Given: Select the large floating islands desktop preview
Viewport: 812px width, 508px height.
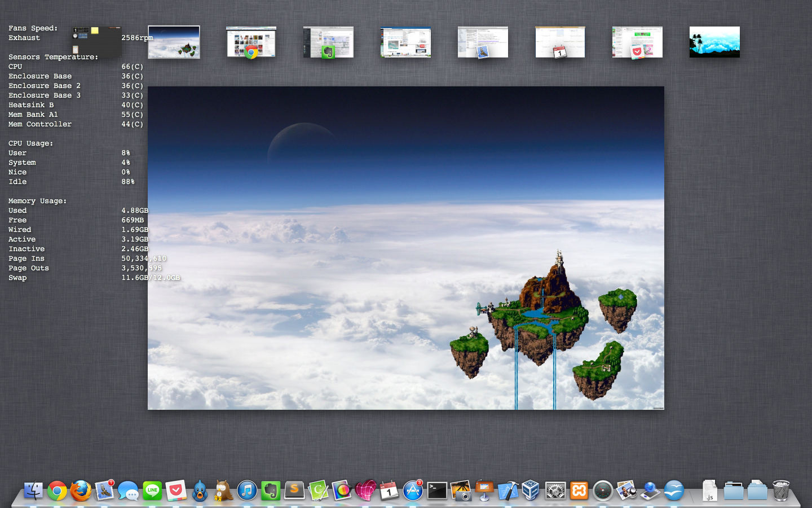Looking at the screenshot, I should tap(406, 248).
